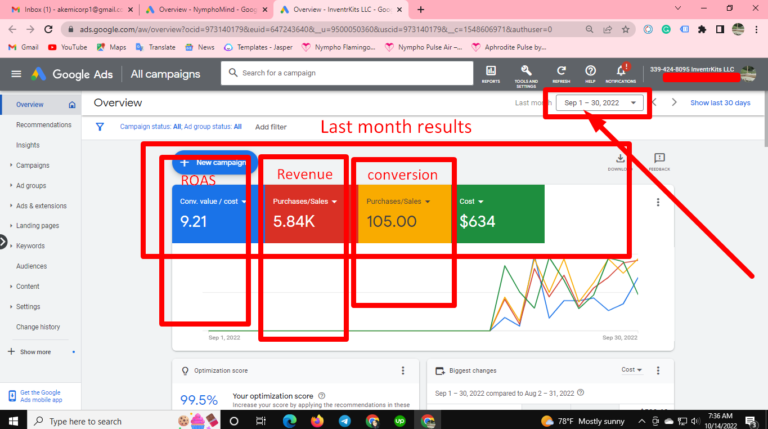Image resolution: width=768 pixels, height=429 pixels.
Task: Click the Download icon above the chart
Action: click(x=620, y=158)
